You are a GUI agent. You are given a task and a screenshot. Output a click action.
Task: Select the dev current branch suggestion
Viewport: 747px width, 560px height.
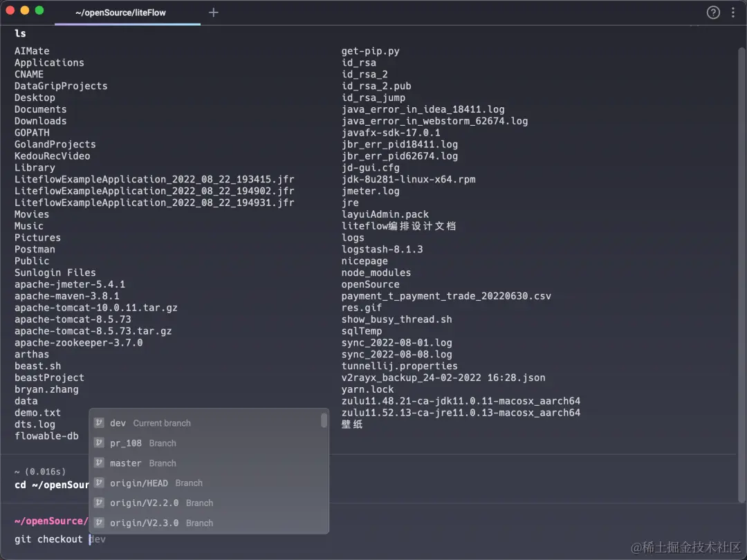click(209, 423)
